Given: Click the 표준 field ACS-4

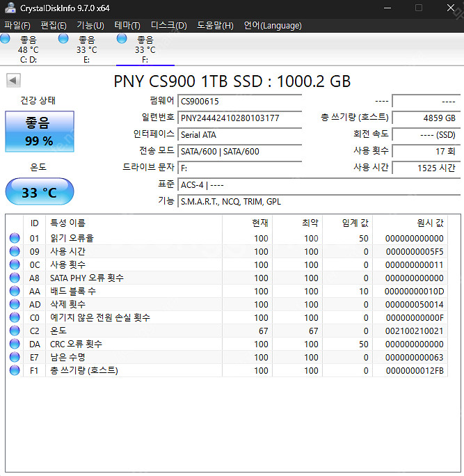Looking at the screenshot, I should (319, 184).
